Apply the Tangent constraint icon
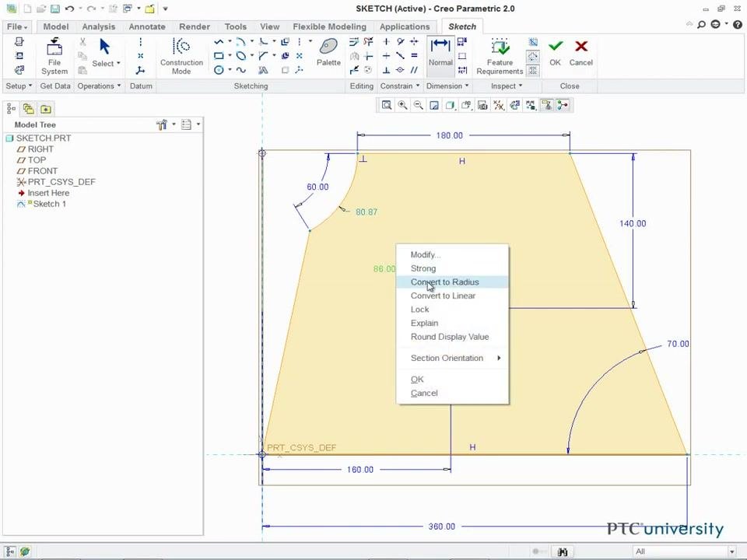 point(400,42)
